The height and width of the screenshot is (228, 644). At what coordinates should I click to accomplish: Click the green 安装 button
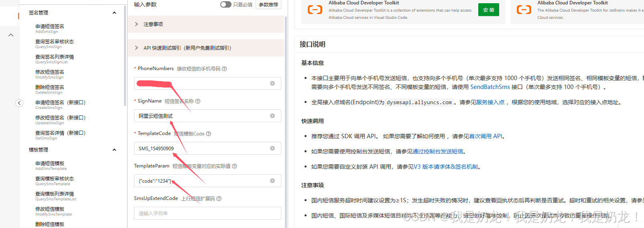coord(488,10)
